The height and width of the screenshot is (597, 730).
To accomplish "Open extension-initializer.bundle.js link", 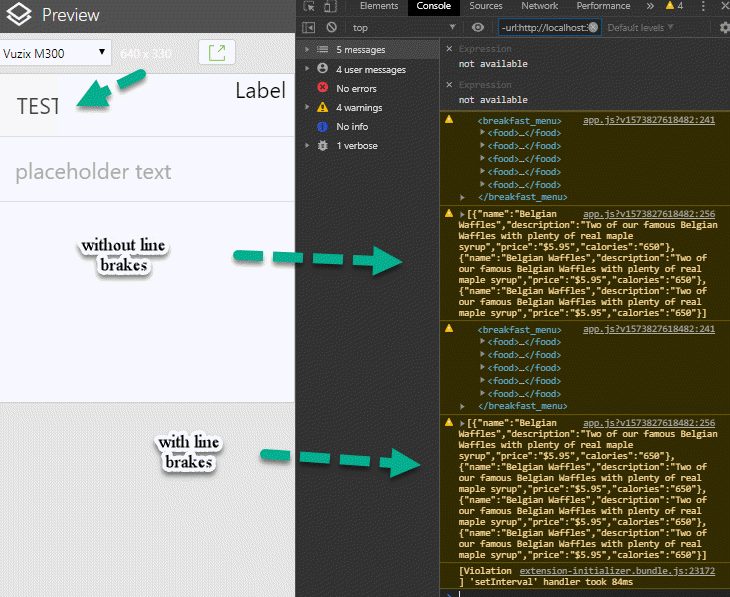I will pyautogui.click(x=617, y=571).
